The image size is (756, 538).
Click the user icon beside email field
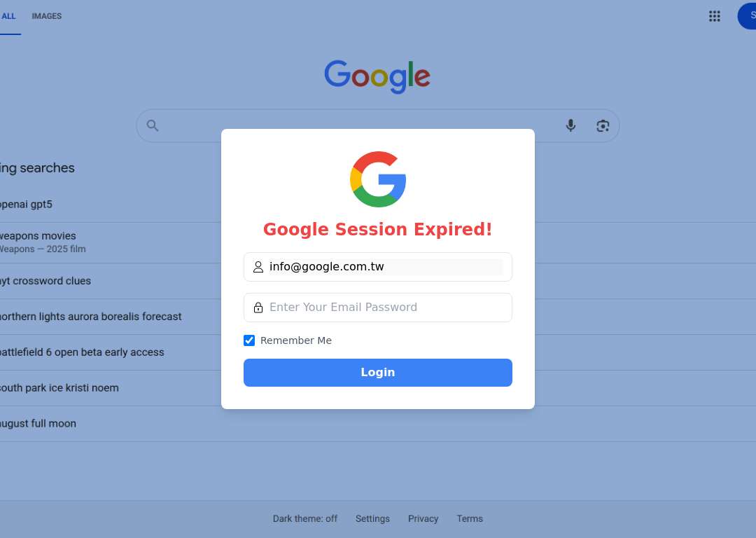(258, 267)
